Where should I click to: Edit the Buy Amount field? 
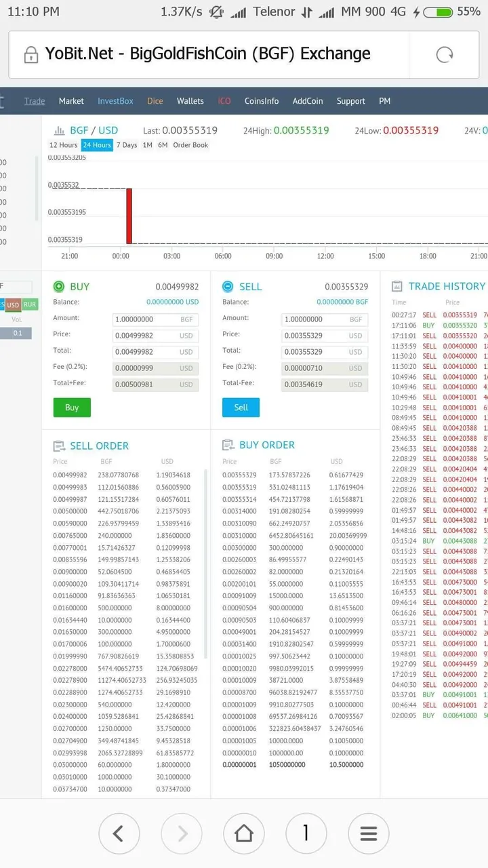(x=156, y=319)
